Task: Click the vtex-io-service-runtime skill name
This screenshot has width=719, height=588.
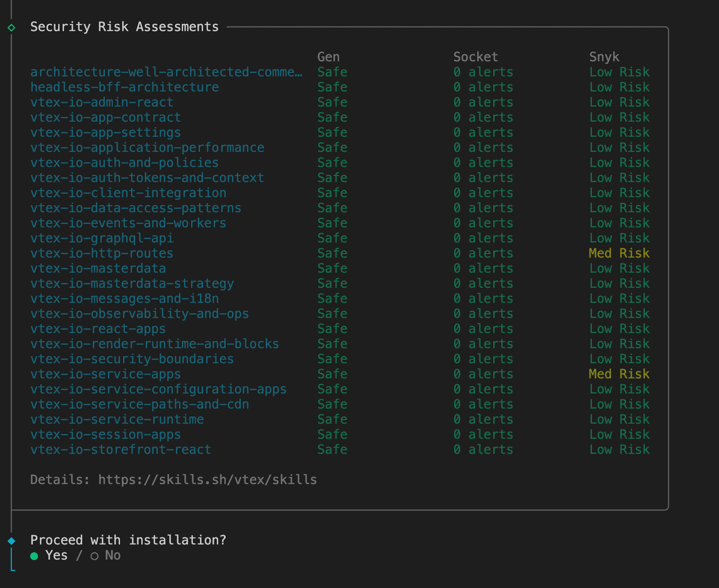Action: [117, 419]
